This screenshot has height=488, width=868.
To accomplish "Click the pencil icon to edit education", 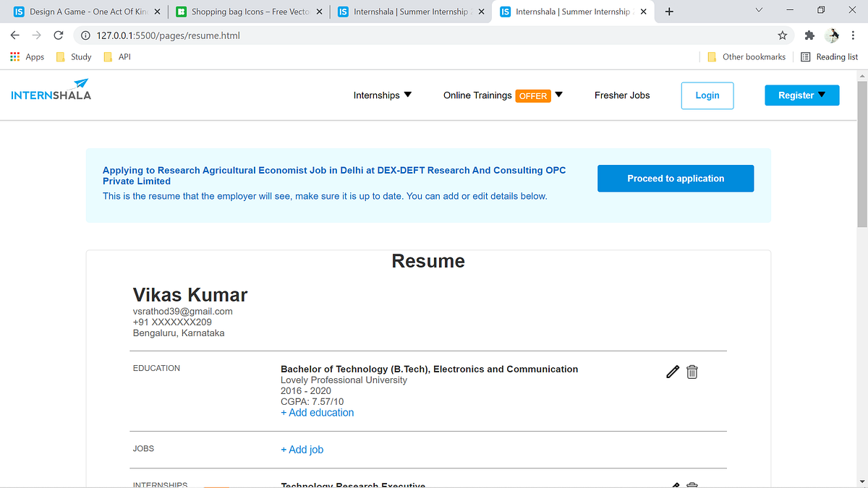I will [x=672, y=371].
